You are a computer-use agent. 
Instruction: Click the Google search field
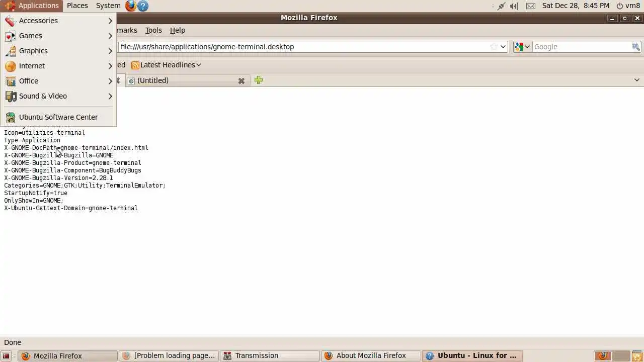(582, 47)
